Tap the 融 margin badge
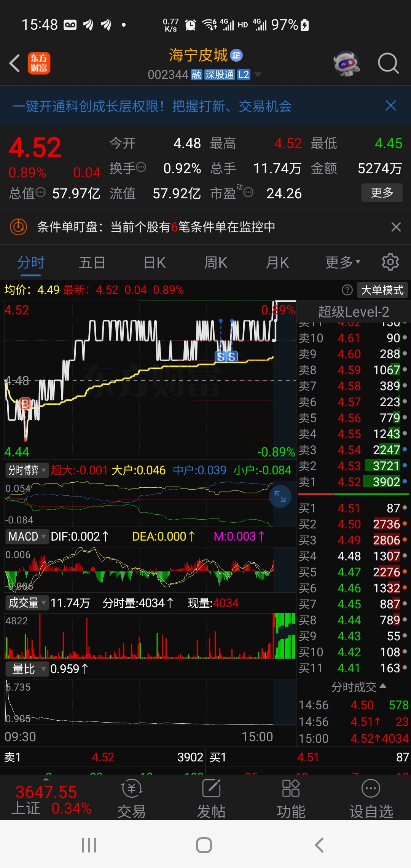The width and height of the screenshot is (411, 868). (196, 75)
